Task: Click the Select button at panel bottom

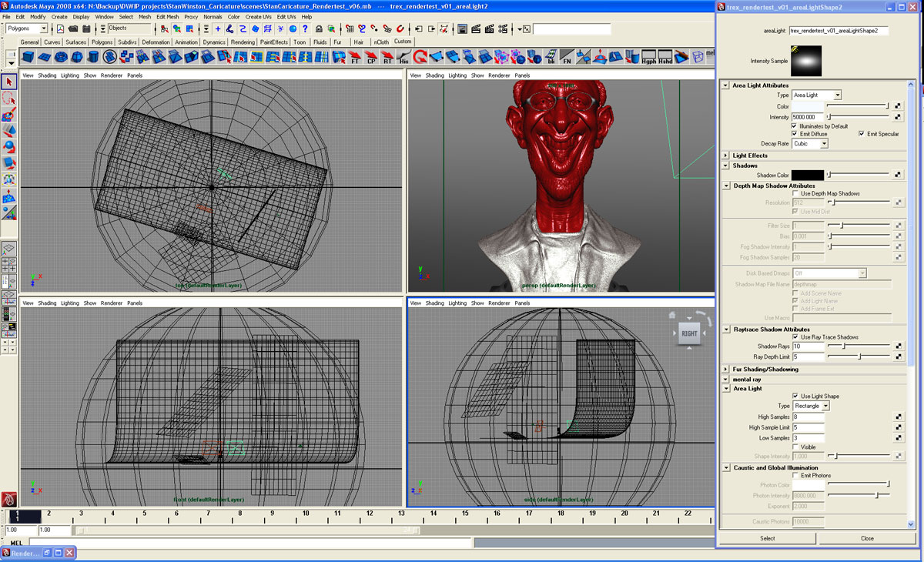Action: [x=767, y=538]
